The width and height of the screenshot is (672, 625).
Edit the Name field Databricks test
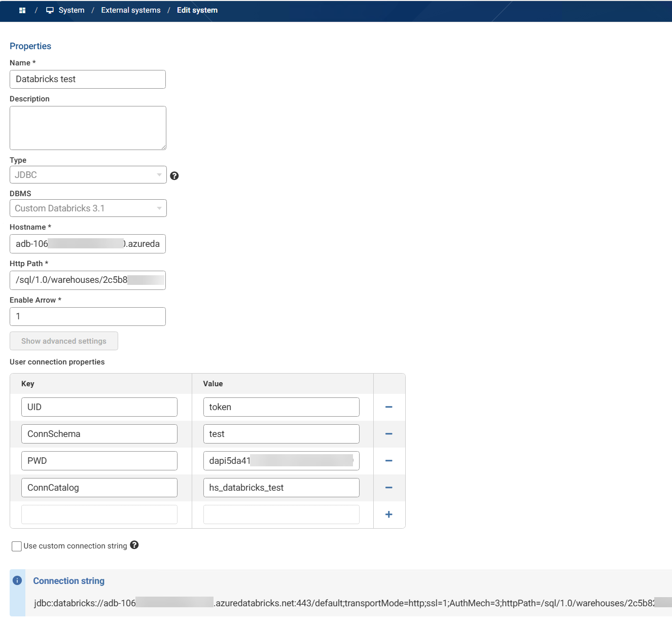coord(88,80)
